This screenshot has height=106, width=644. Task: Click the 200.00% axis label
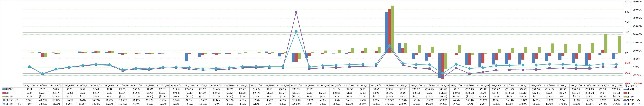(637, 34)
